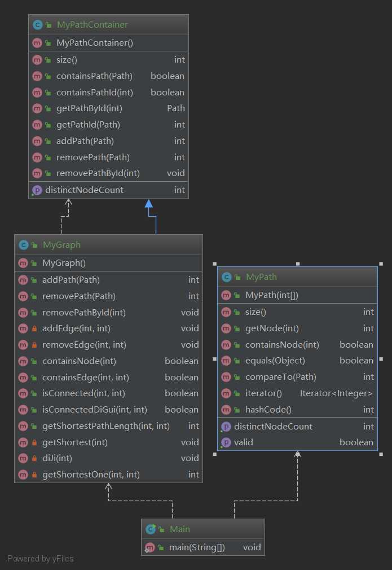Select hashCode() method row

coord(297,410)
